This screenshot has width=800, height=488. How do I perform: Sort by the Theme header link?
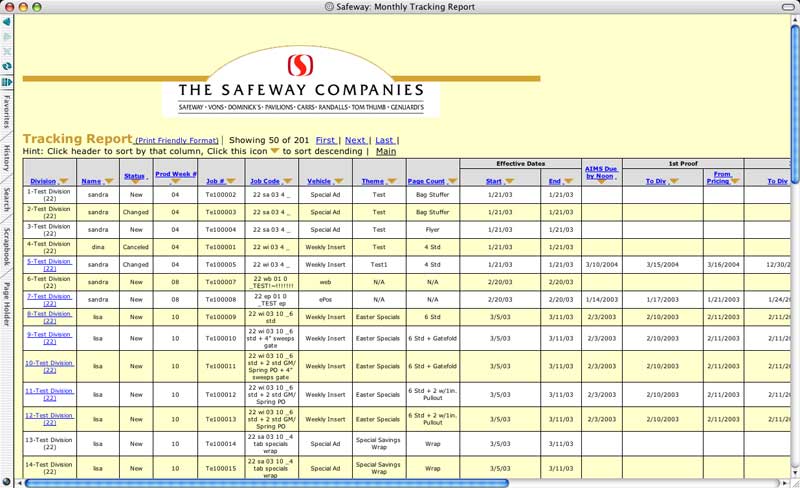click(373, 181)
